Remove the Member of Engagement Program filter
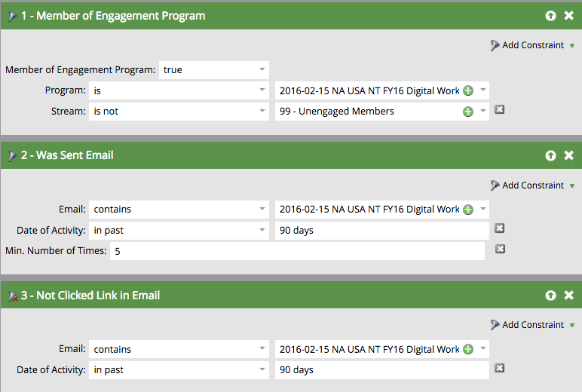This screenshot has height=392, width=582. point(569,16)
